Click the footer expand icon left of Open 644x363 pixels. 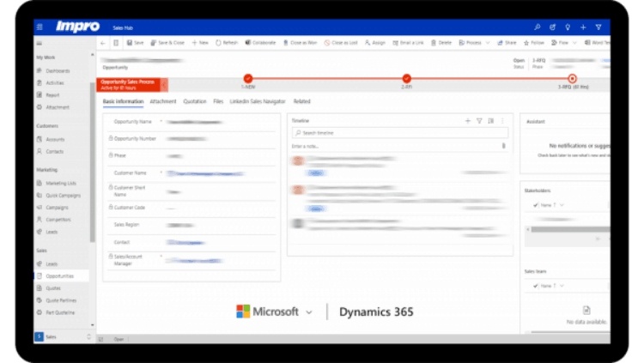[101, 339]
